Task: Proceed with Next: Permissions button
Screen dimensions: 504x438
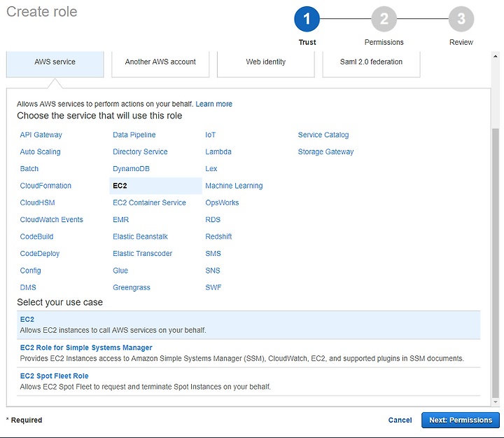Action: [461, 420]
